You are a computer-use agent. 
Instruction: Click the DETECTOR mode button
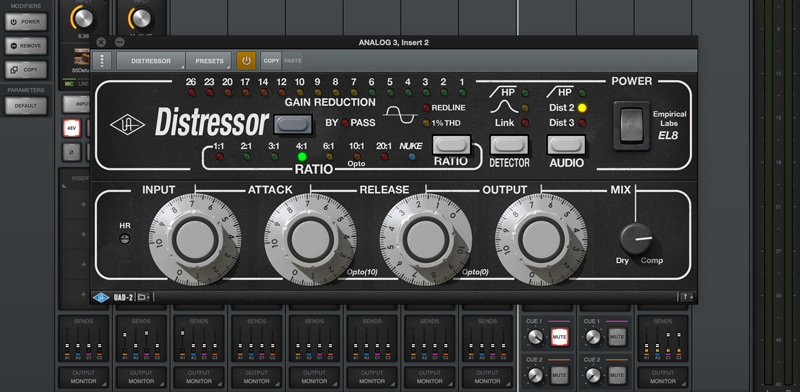tap(509, 145)
